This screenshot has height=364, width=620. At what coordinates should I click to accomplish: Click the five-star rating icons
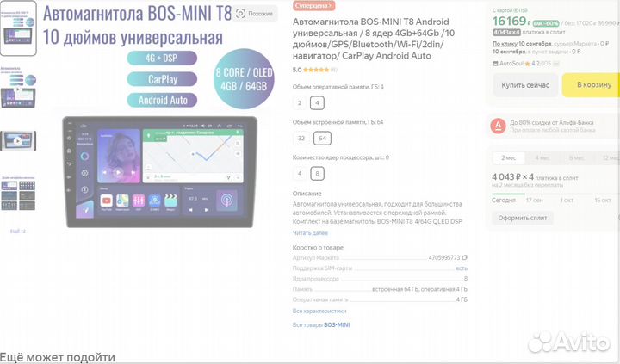(x=316, y=70)
